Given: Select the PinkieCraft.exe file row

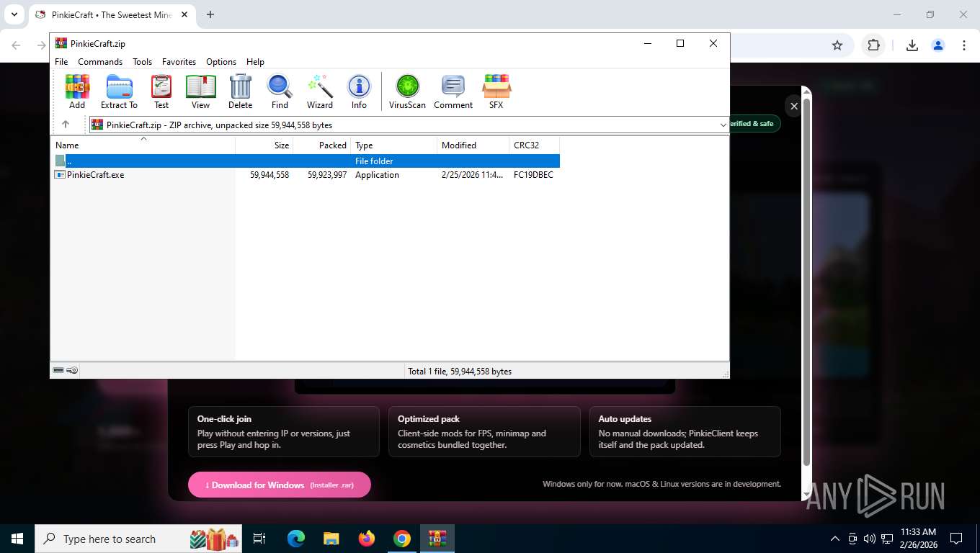Looking at the screenshot, I should [x=306, y=175].
